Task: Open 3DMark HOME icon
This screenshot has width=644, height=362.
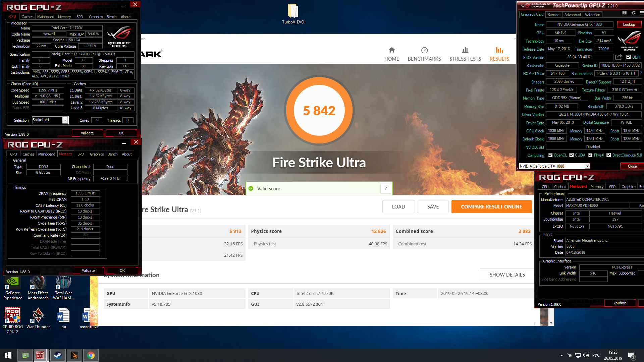Action: point(391,50)
